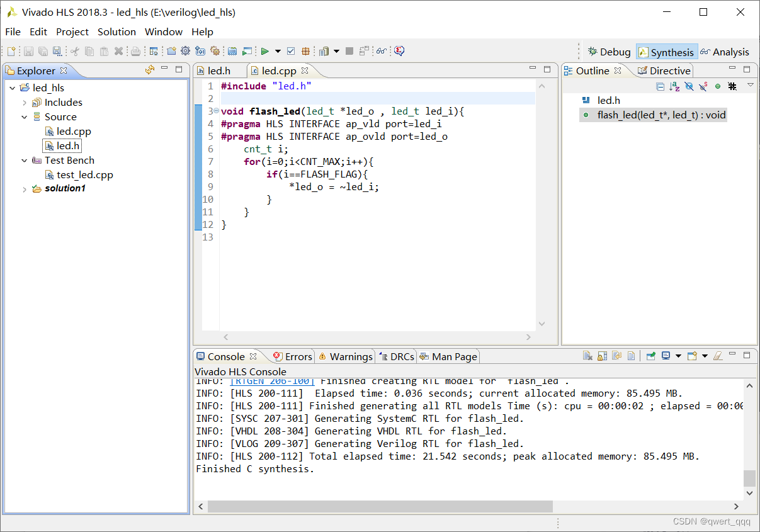
Task: Open Analysis glasses icon in toolbar
Action: pos(382,51)
